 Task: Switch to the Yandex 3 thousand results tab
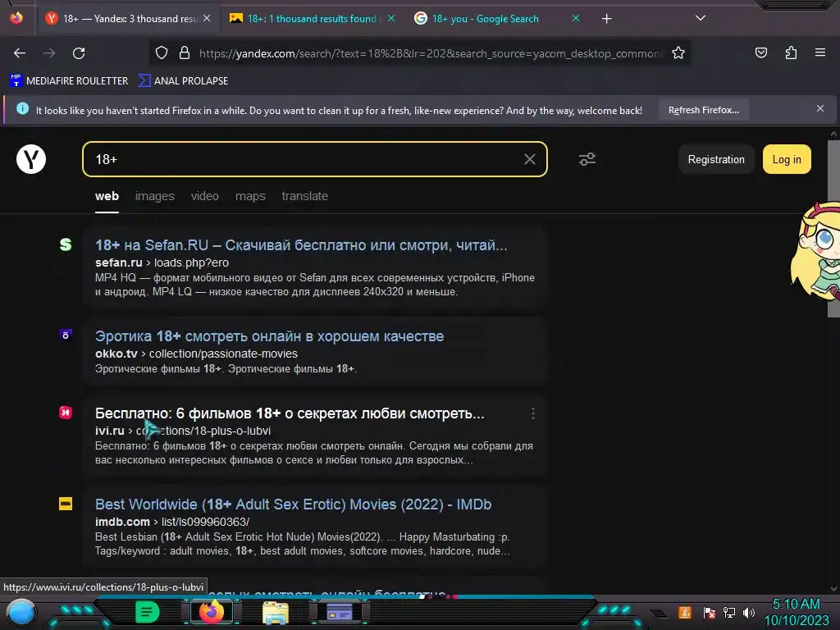coord(127,19)
